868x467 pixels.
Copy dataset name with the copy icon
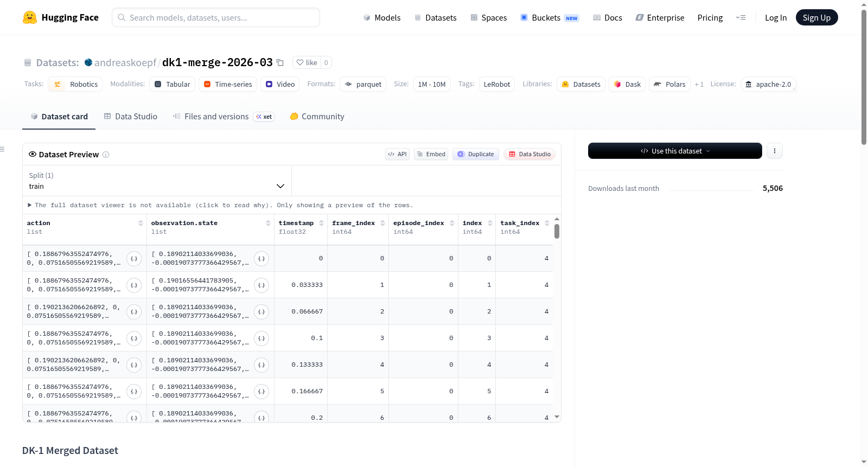pos(280,62)
